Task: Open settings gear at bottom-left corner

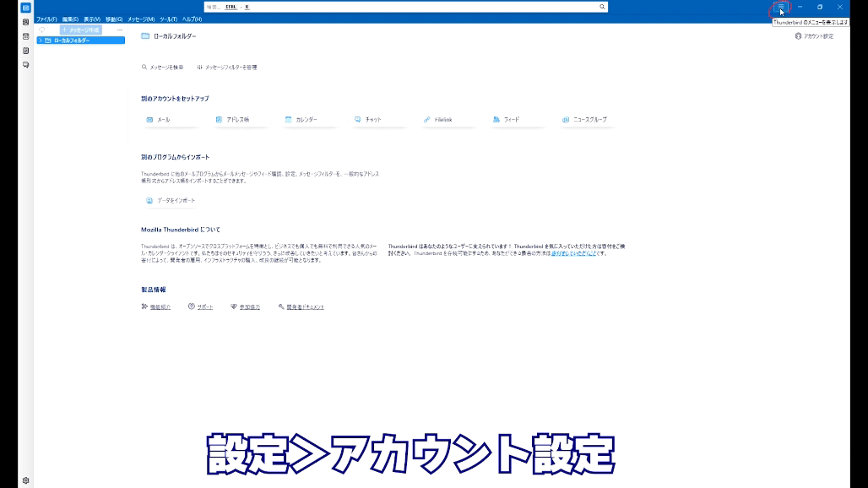Action: [x=26, y=480]
